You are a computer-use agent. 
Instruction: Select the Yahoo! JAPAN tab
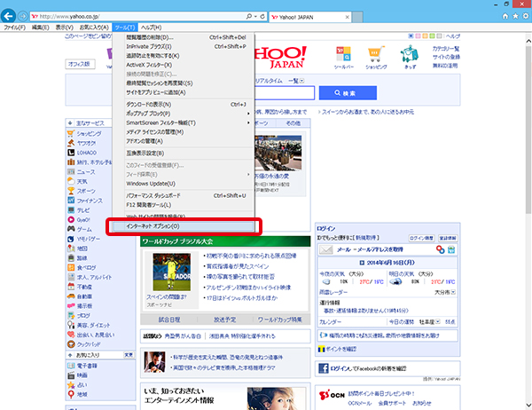pyautogui.click(x=310, y=17)
